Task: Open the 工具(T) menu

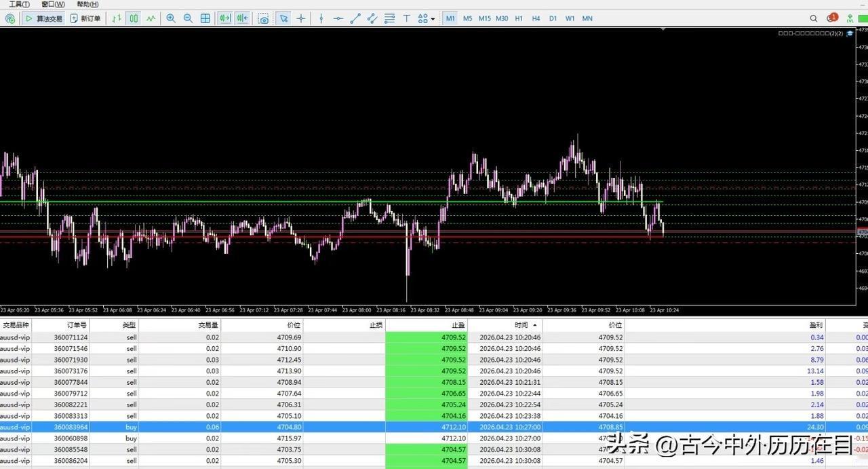Action: click(x=19, y=4)
